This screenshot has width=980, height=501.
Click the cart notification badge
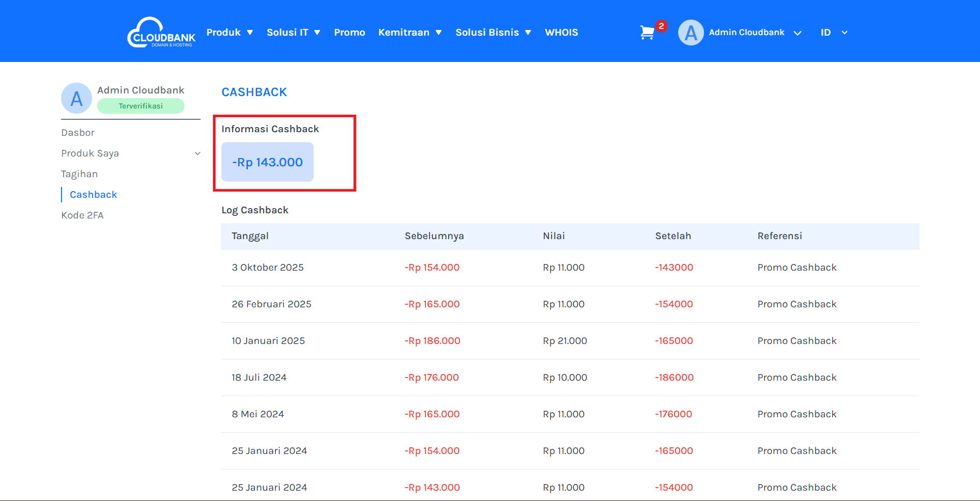tap(661, 26)
